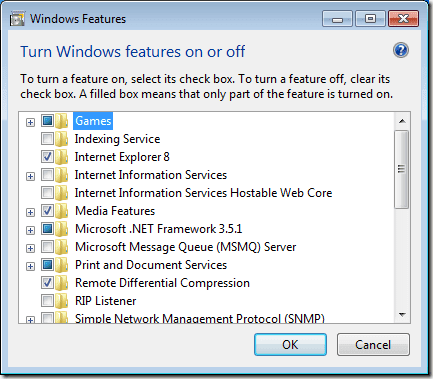The width and height of the screenshot is (433, 379).
Task: Select the Print and Document Services label
Action: [151, 265]
